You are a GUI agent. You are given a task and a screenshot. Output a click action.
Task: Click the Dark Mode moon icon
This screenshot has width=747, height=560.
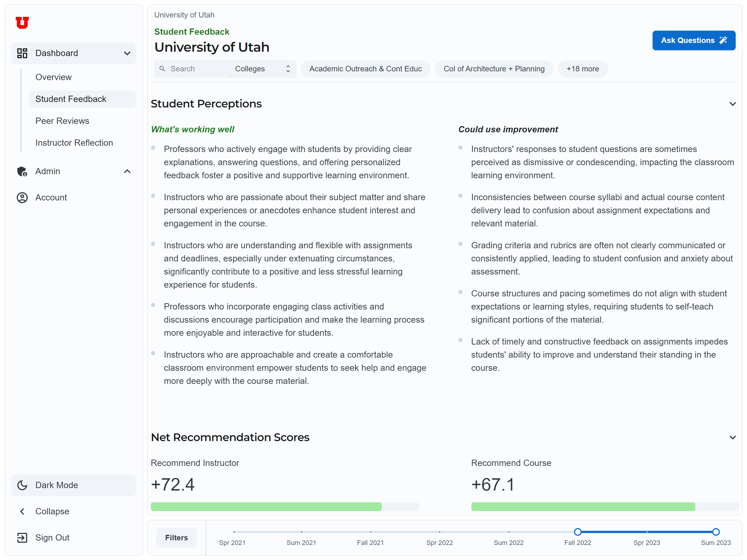22,485
